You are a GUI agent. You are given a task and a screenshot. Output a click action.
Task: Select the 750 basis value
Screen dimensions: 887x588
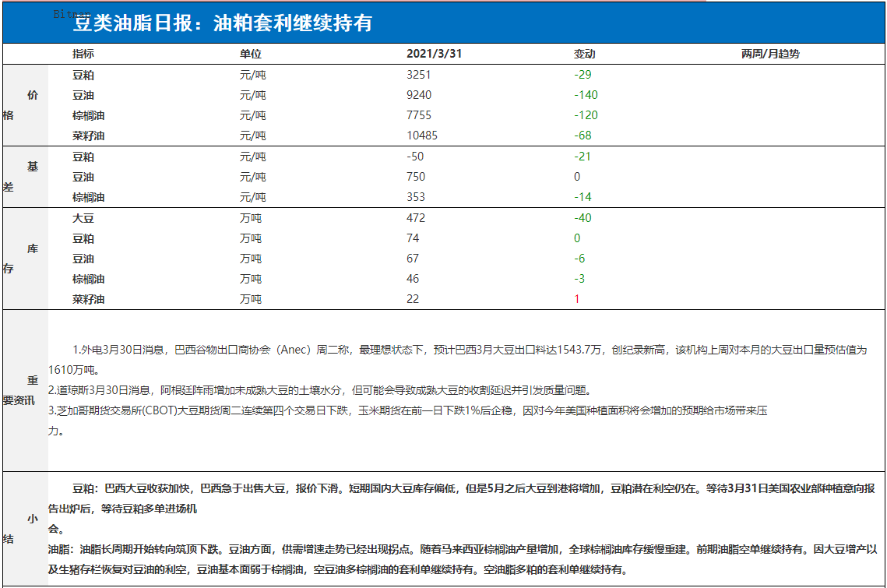click(416, 177)
